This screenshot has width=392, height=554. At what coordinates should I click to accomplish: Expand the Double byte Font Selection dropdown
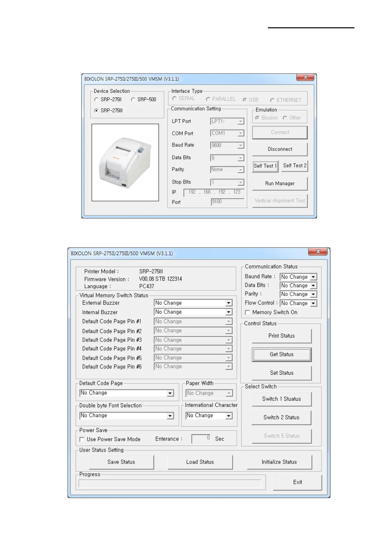tap(127, 416)
